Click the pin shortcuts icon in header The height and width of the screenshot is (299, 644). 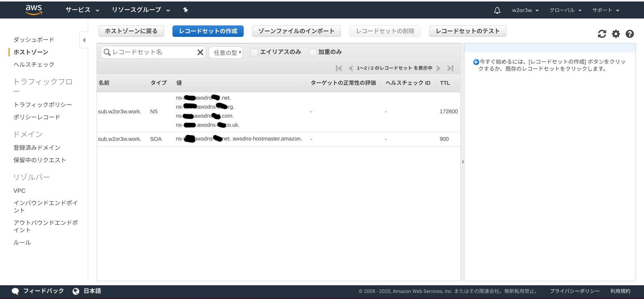coord(186,10)
